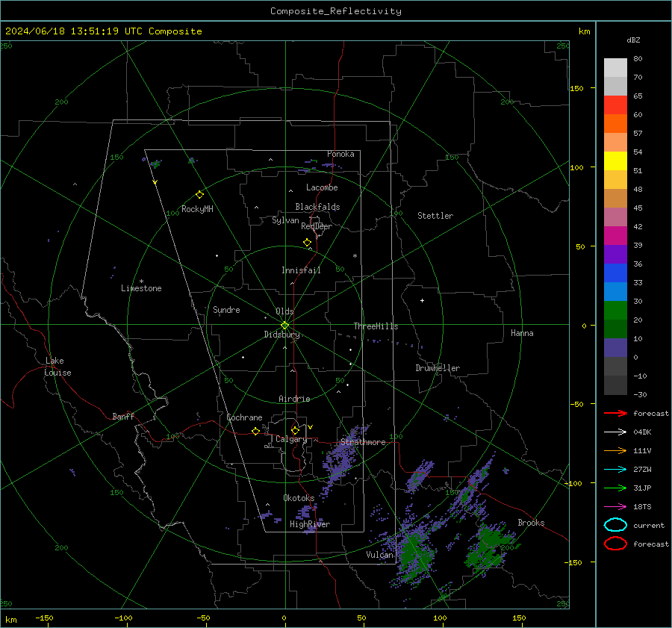
Task: Click the Limestone label
Action: (x=141, y=288)
